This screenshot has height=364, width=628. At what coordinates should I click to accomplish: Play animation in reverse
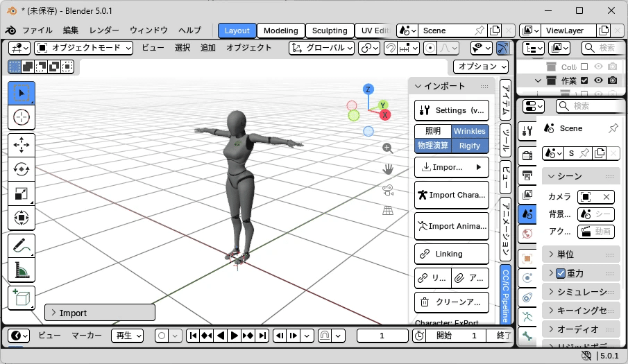coord(221,336)
